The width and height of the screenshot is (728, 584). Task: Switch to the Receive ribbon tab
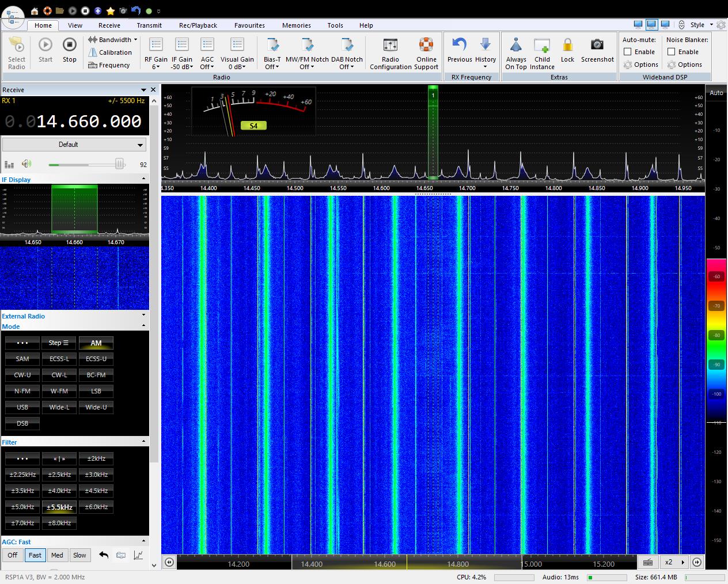coord(109,25)
